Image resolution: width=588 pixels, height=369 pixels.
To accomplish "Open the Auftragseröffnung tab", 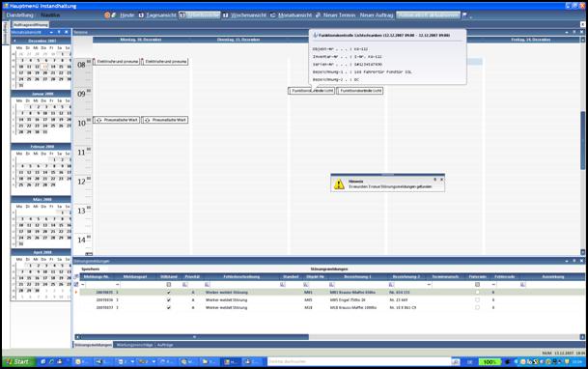I will click(x=31, y=25).
